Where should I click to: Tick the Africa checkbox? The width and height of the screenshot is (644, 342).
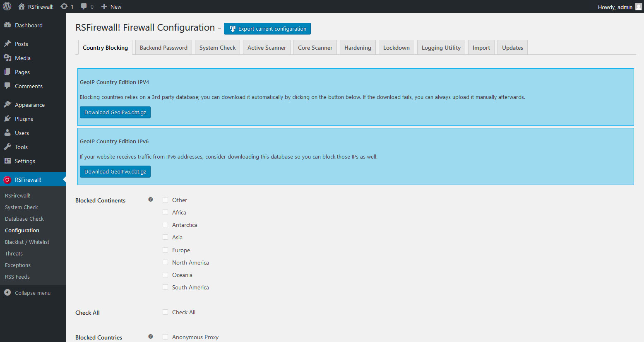[166, 212]
